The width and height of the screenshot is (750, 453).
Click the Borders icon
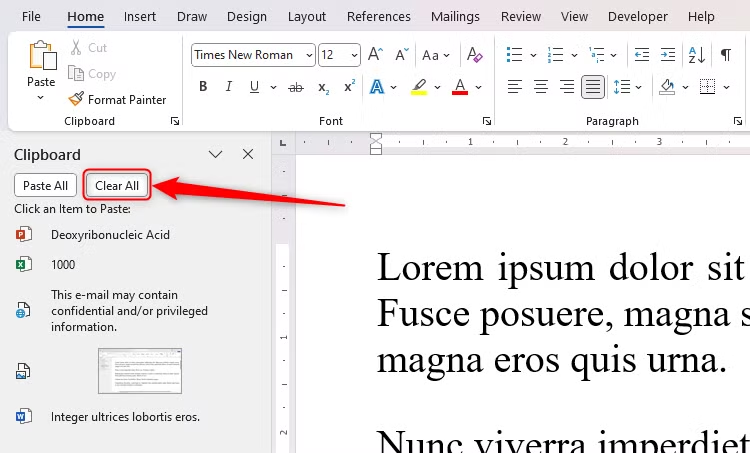click(707, 87)
